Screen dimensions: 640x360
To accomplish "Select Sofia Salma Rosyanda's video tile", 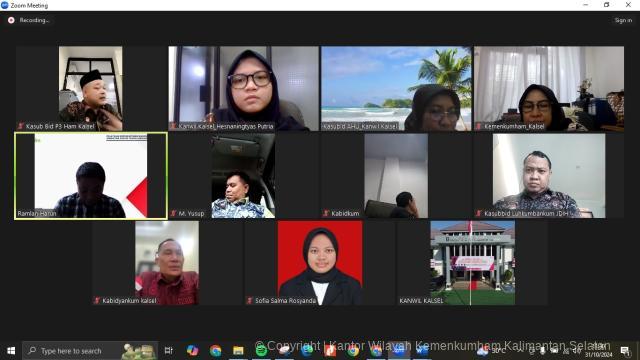I will tap(320, 263).
